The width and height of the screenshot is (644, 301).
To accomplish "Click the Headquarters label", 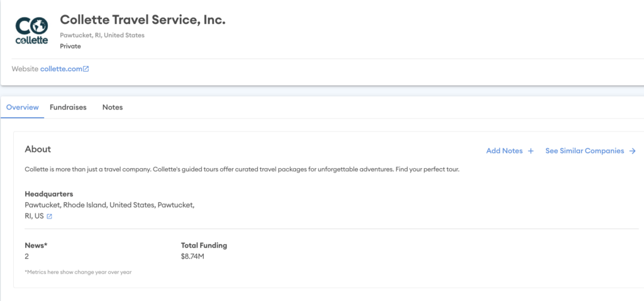I will pos(49,194).
